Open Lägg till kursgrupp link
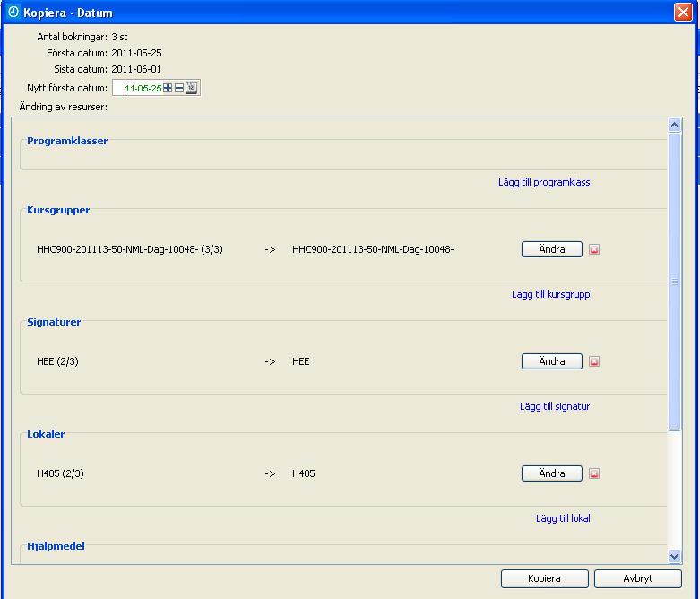Image resolution: width=700 pixels, height=599 pixels. coord(551,294)
